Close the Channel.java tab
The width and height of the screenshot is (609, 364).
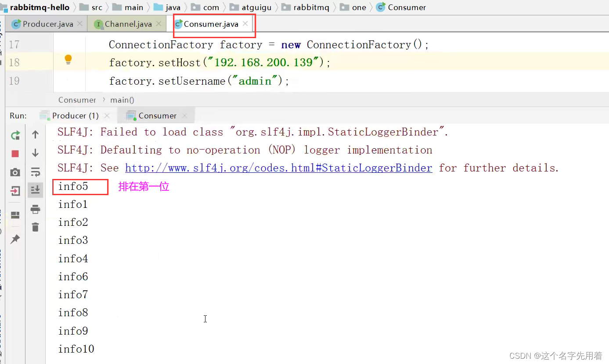[x=159, y=24]
